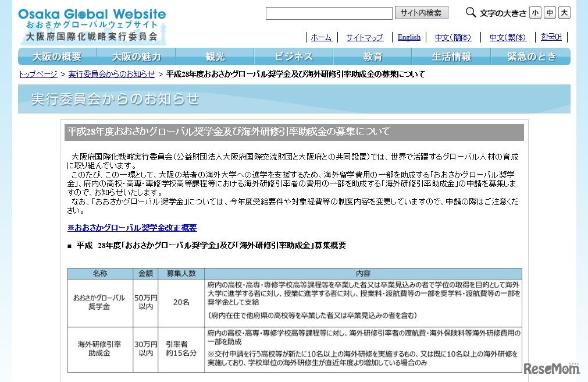Open the ホーム link

(321, 37)
